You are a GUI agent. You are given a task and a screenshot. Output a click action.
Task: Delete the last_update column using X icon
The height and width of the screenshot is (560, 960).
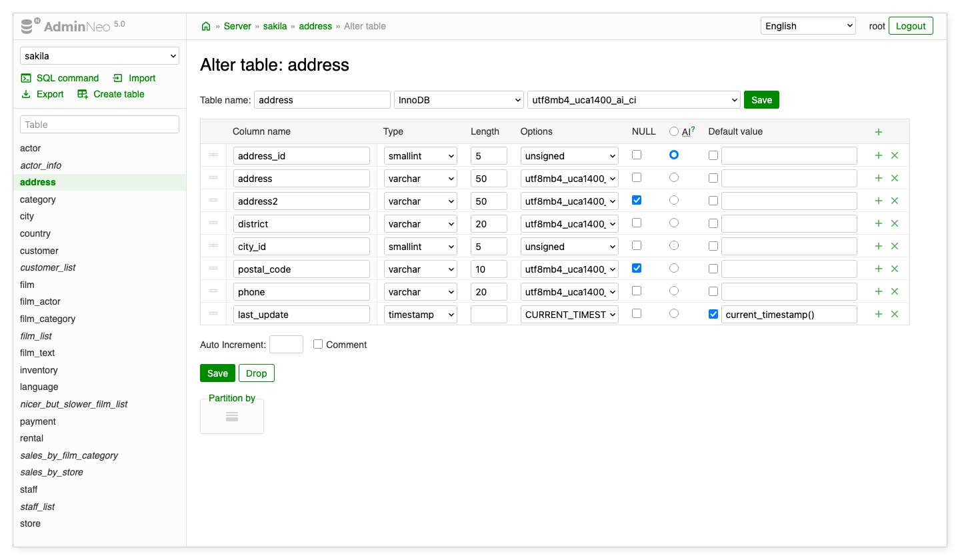(895, 314)
